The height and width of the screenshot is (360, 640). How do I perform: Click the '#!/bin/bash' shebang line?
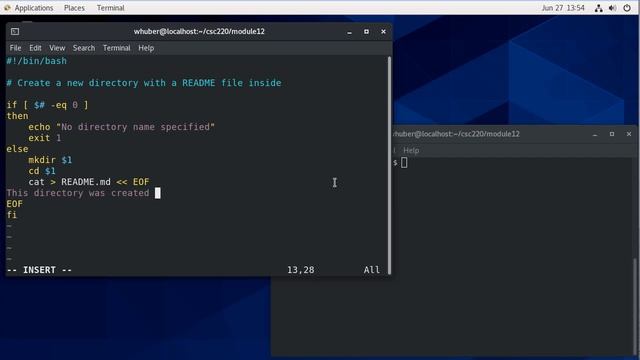click(36, 61)
